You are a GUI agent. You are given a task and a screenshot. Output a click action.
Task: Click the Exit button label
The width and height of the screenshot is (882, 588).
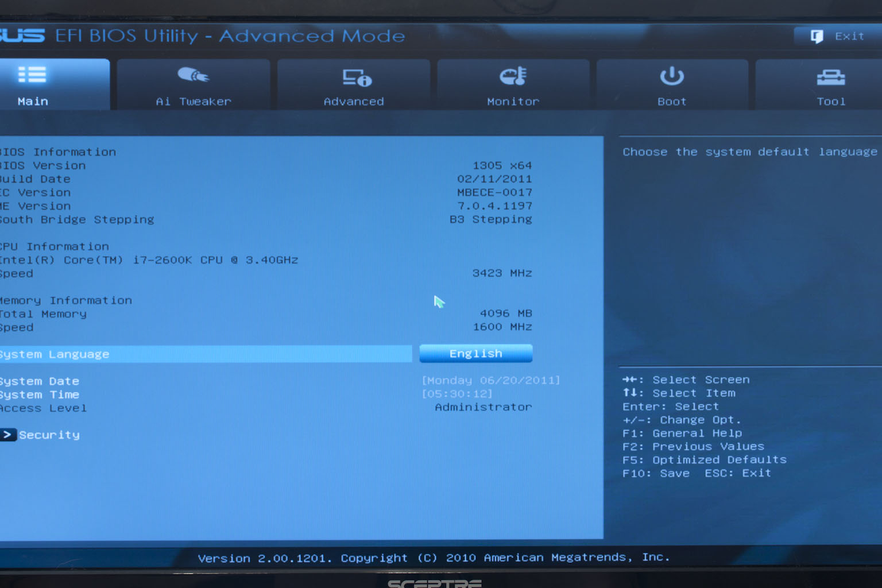pos(849,36)
